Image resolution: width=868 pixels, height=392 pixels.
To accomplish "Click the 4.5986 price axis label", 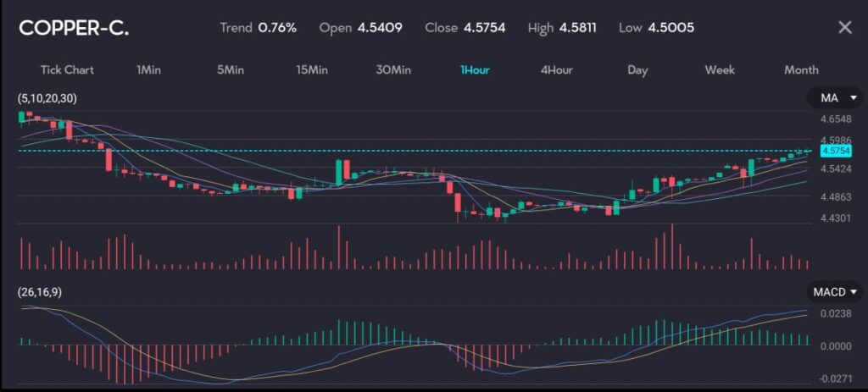I will [x=834, y=140].
